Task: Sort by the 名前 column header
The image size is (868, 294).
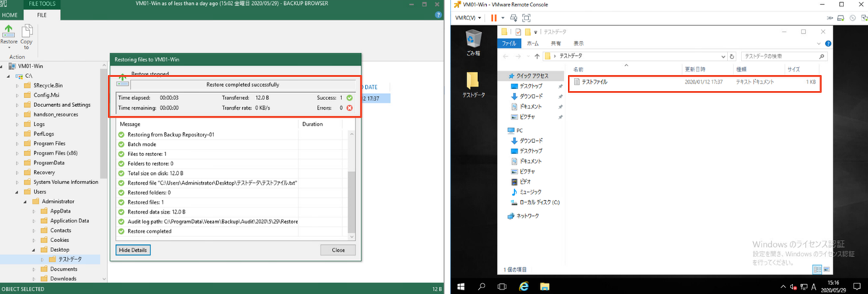Action: click(x=578, y=69)
